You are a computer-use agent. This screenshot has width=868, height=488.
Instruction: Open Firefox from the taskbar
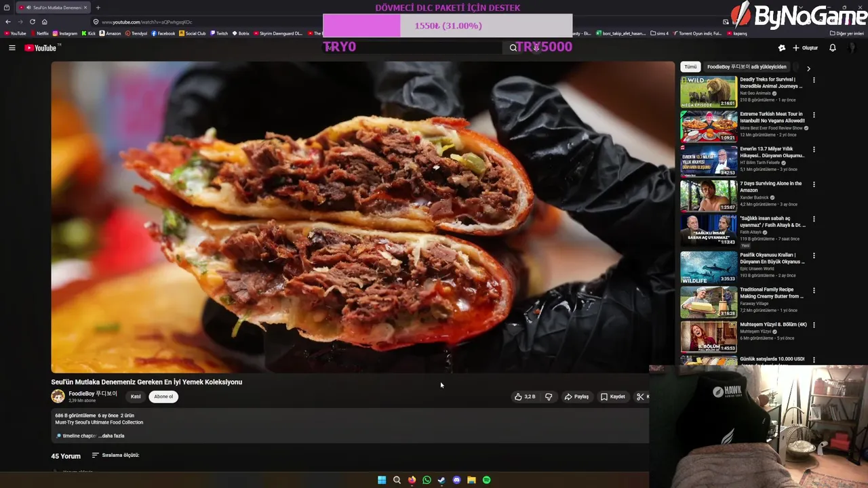click(412, 480)
